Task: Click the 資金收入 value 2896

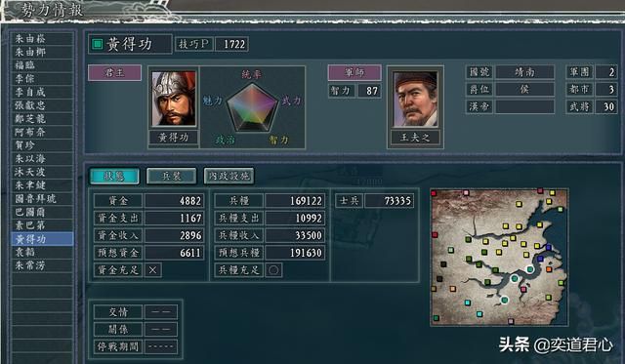Action: click(x=174, y=235)
